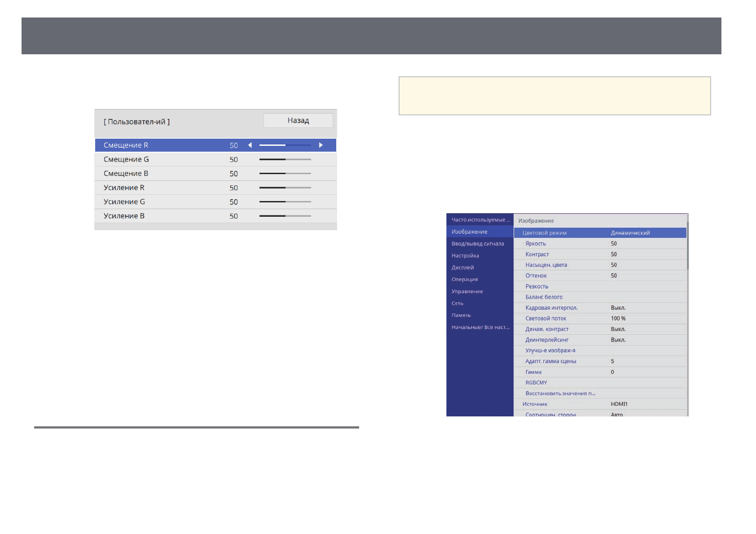Select the Яркость setting row
This screenshot has height=534, width=756.
tap(600, 244)
